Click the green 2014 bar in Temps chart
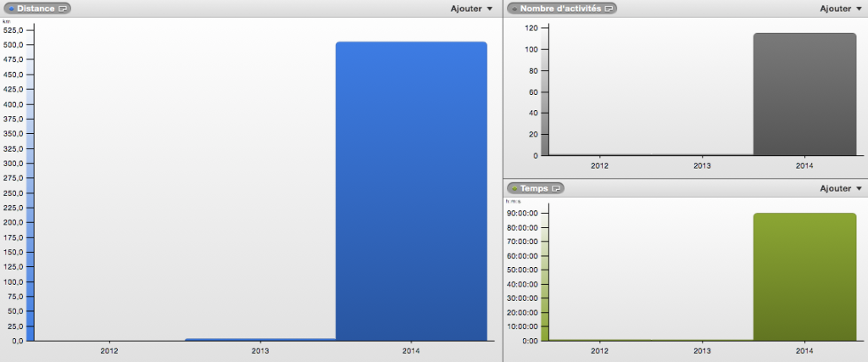868x362 pixels. pyautogui.click(x=804, y=276)
